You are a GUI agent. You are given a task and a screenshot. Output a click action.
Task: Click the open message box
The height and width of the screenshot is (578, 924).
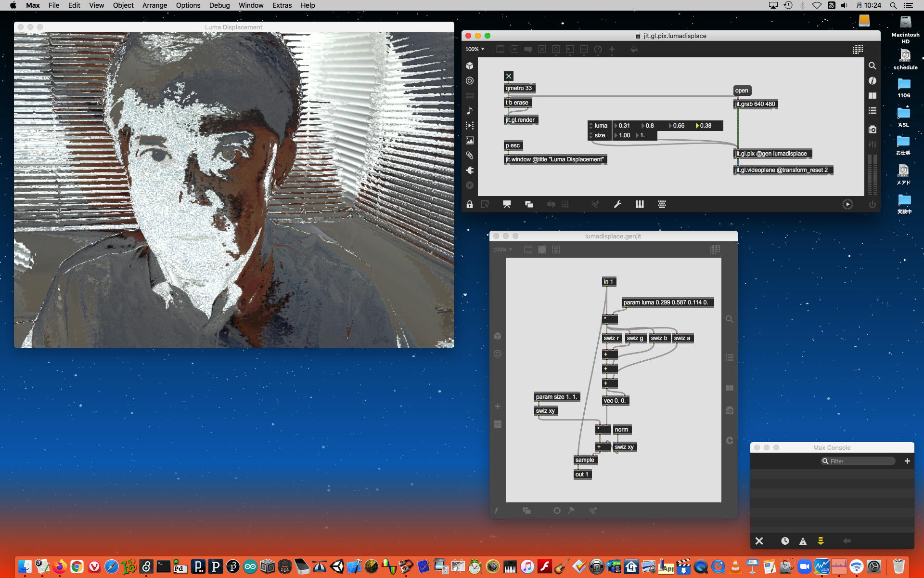[742, 91]
